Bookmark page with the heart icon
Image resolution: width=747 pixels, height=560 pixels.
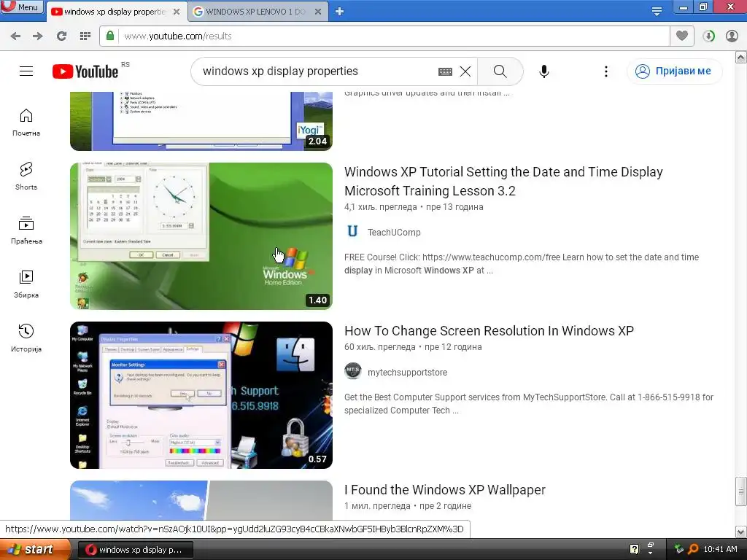point(682,36)
